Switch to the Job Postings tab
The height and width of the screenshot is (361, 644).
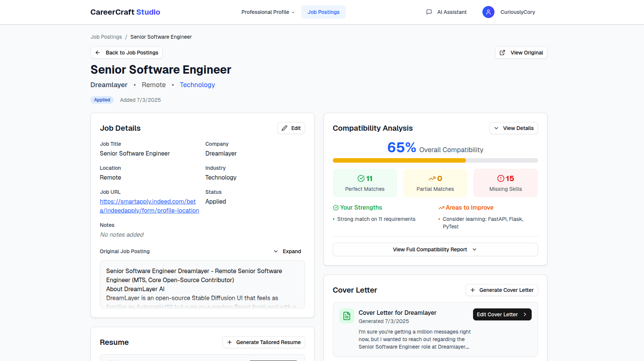[324, 12]
